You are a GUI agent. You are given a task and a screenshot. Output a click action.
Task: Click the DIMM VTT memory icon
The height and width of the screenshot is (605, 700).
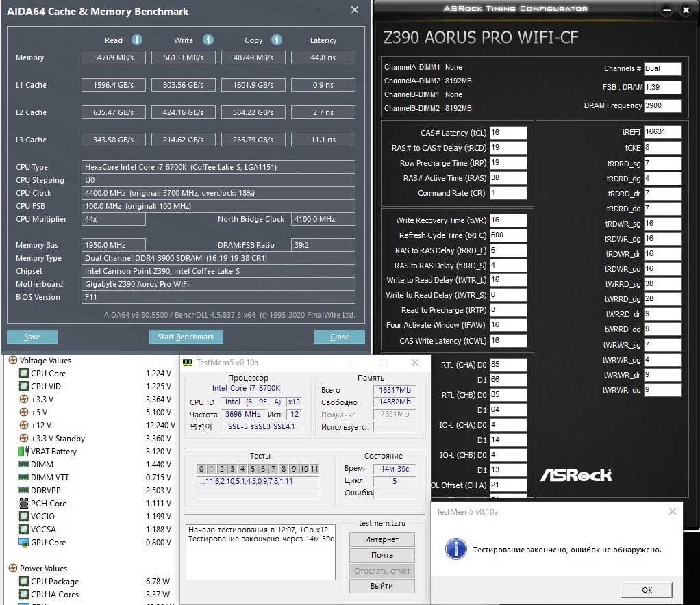pyautogui.click(x=24, y=477)
